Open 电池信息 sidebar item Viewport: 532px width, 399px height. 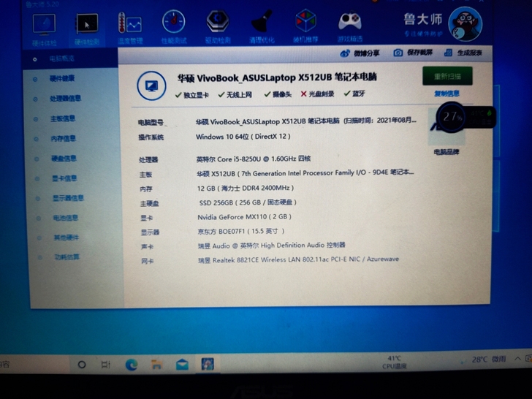coord(66,218)
